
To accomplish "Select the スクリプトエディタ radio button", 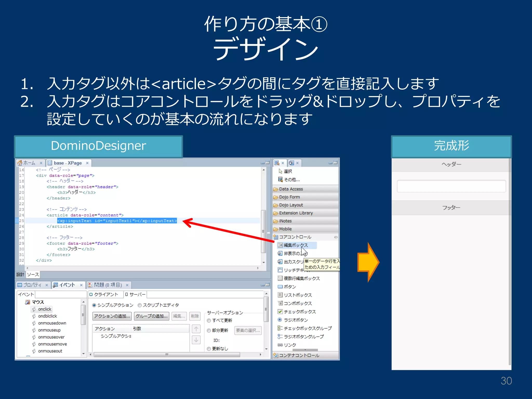I will point(140,305).
